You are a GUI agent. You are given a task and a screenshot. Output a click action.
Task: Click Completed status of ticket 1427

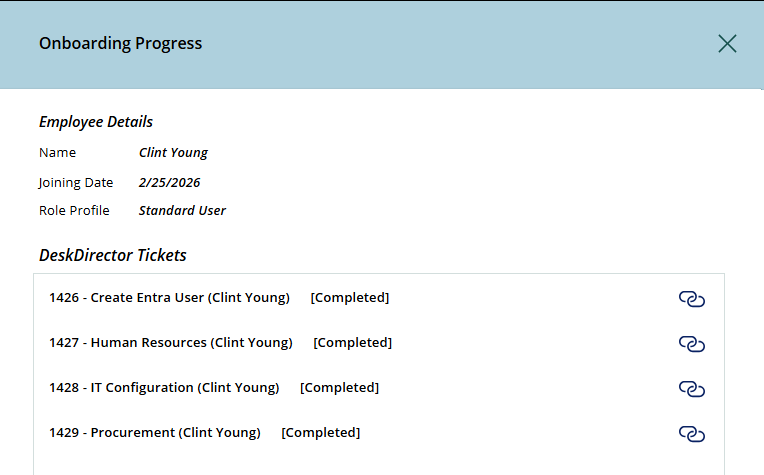pos(353,342)
